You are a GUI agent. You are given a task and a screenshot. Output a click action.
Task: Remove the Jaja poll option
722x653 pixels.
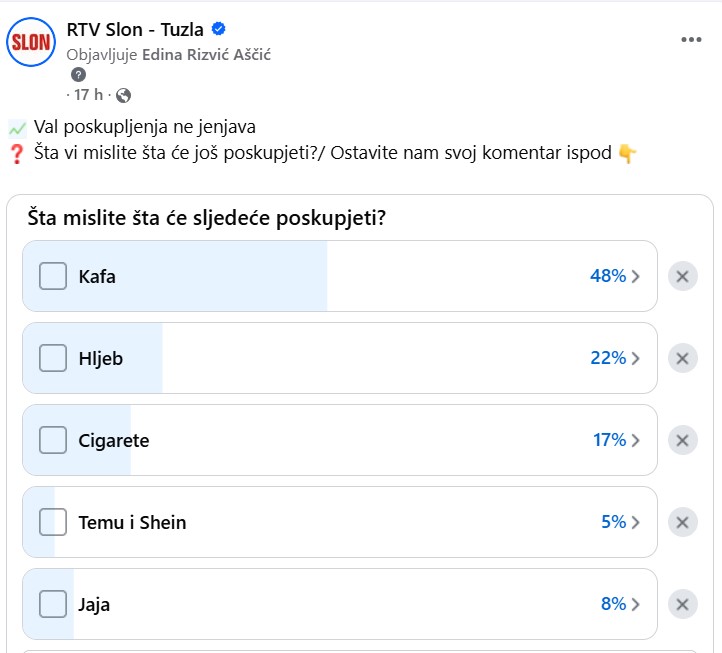point(682,604)
